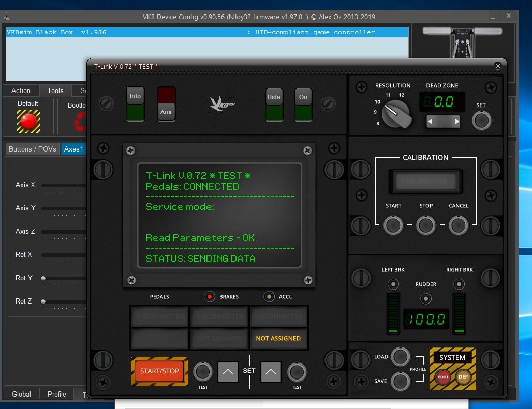532x409 pixels.
Task: Toggle the On switch
Action: (x=303, y=104)
